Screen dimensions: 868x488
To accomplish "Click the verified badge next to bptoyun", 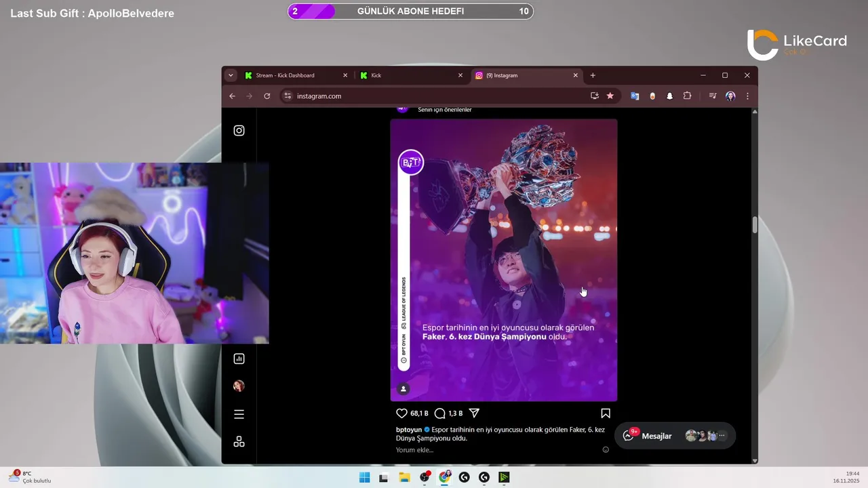I will pos(427,430).
